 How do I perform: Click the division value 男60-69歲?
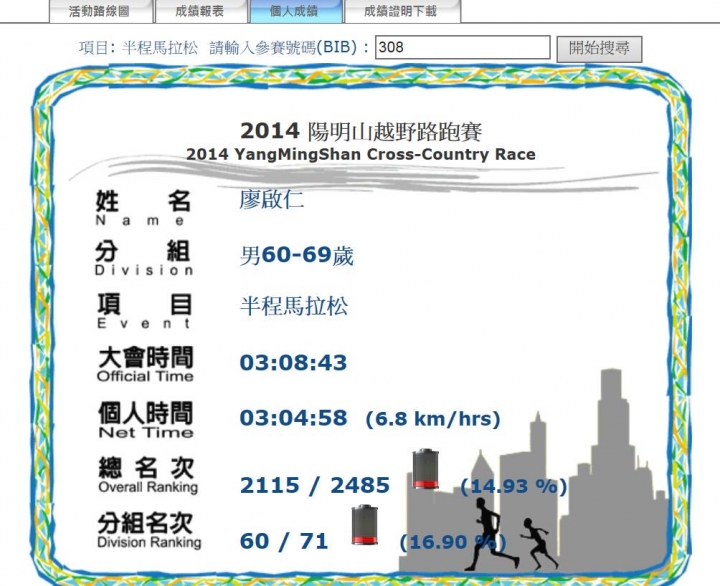pyautogui.click(x=297, y=255)
